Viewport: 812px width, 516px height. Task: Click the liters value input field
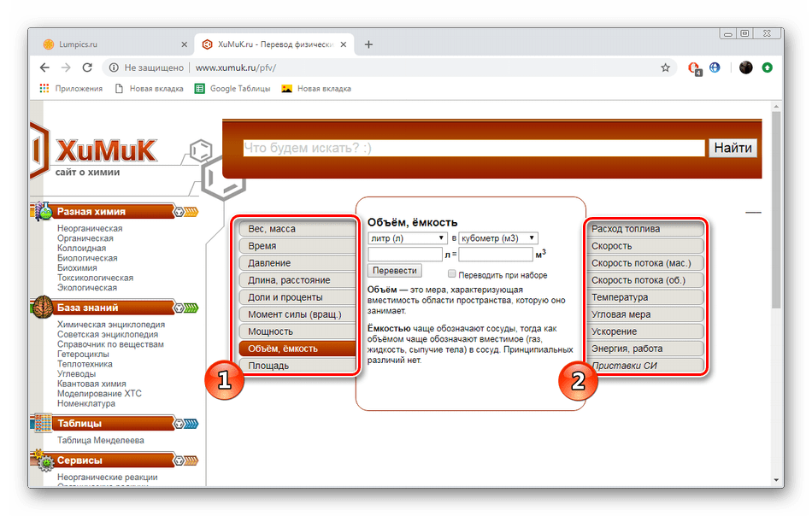405,254
